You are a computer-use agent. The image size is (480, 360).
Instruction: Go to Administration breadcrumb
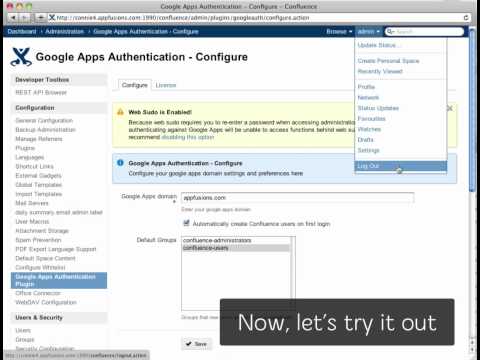pos(64,32)
